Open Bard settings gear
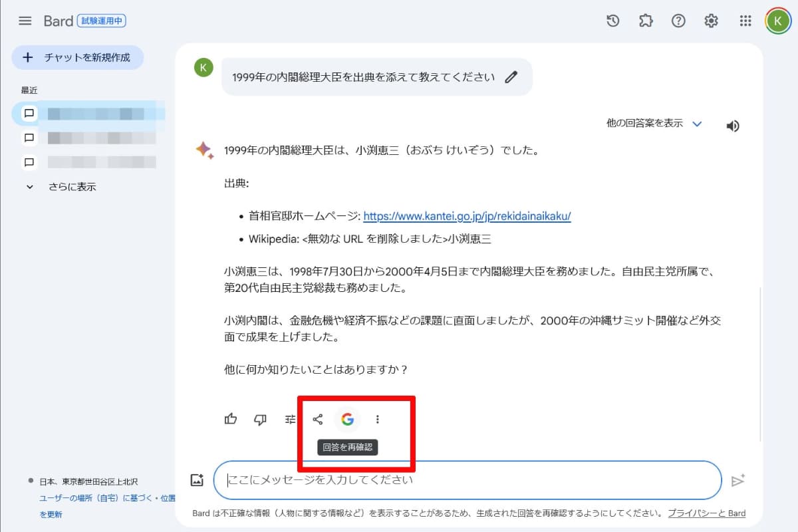Viewport: 798px width, 532px height. 711,21
